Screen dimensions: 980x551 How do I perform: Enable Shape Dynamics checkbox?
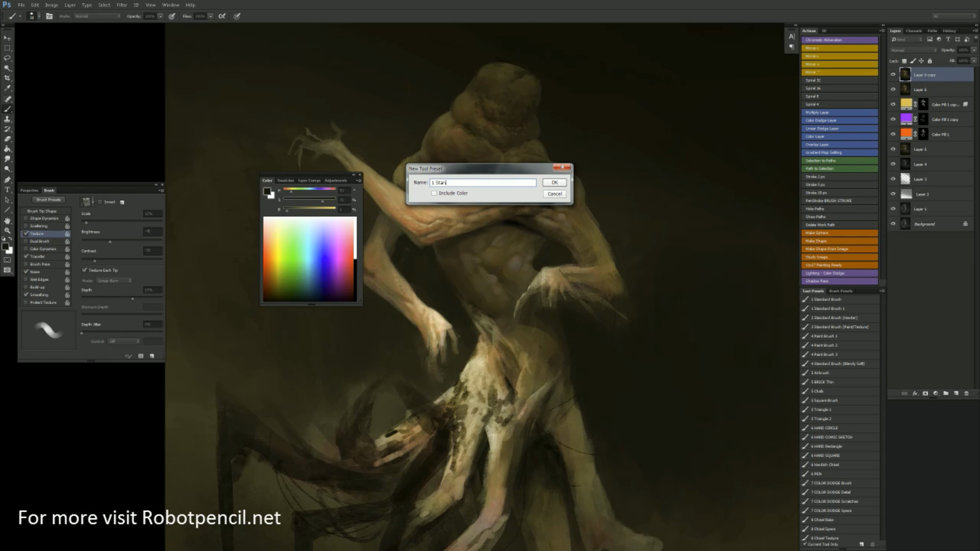click(x=26, y=218)
